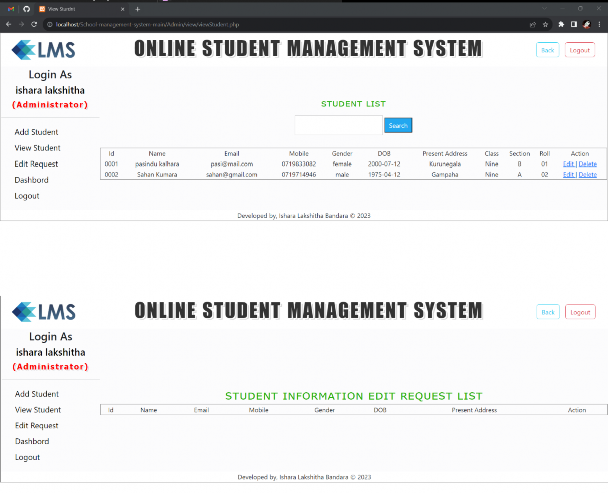Open the browser extensions puzzle icon

click(561, 23)
